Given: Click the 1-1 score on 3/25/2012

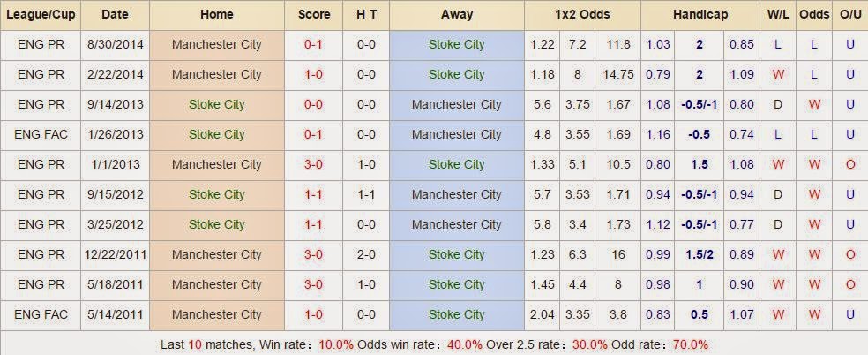Looking at the screenshot, I should click(314, 224).
